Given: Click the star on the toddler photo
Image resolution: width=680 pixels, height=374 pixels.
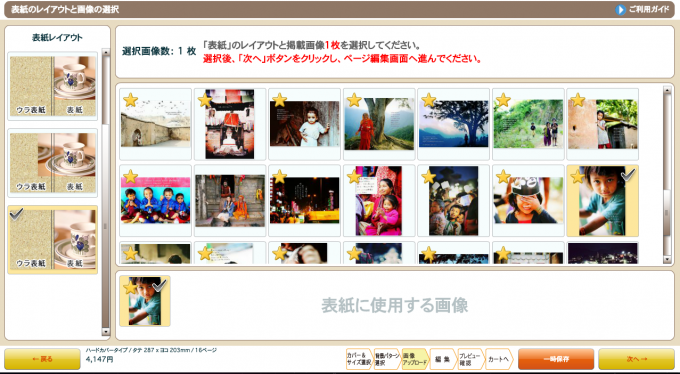Looking at the screenshot, I should tap(279, 100).
